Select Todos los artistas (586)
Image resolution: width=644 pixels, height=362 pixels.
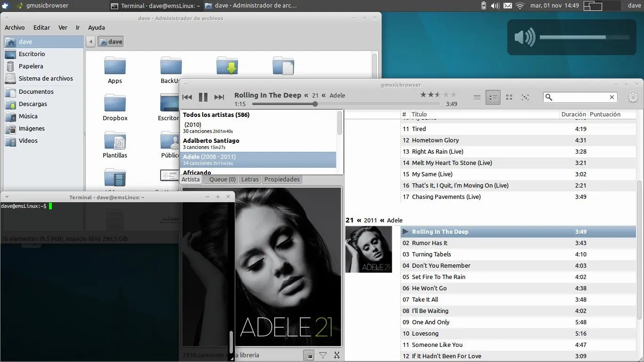point(258,115)
